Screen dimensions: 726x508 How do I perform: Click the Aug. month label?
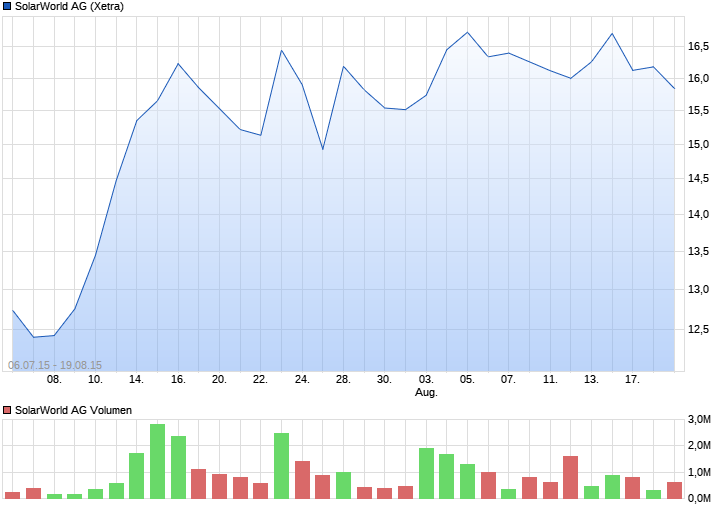tap(426, 393)
